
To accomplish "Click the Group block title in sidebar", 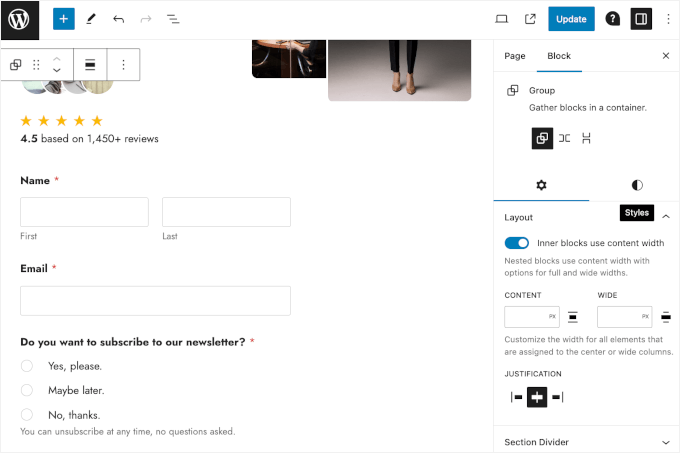I will click(x=542, y=90).
